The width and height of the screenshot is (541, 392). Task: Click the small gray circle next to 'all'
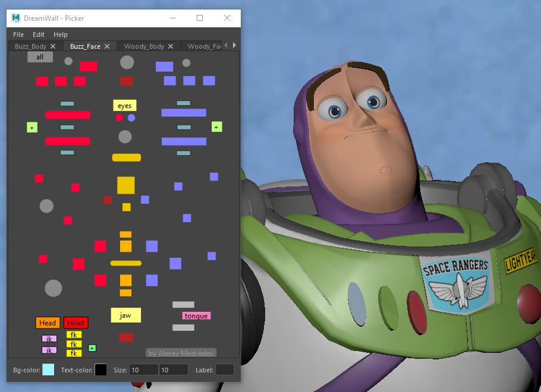point(68,61)
